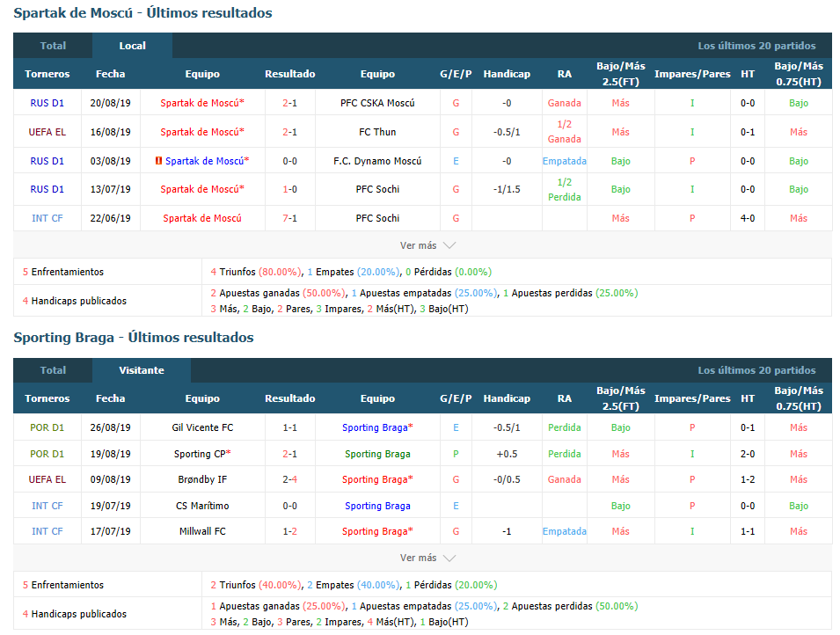
Task: Click Los últimos 20 partidos in Braga table
Action: point(756,370)
